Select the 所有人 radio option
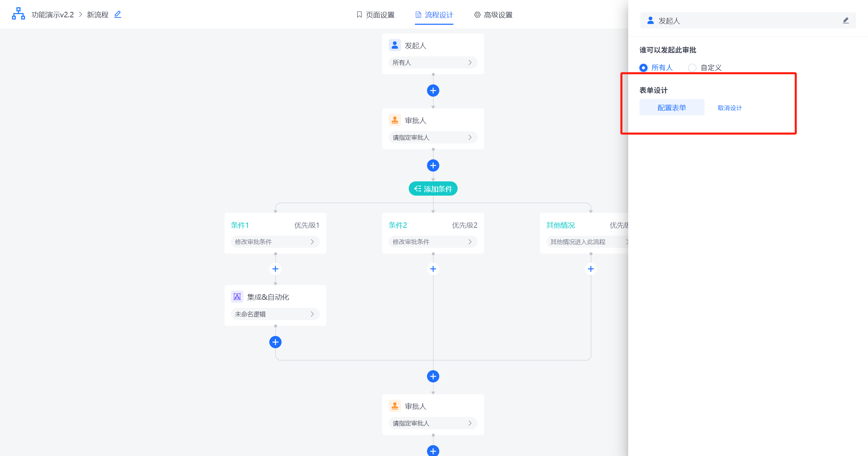The height and width of the screenshot is (456, 868). click(x=643, y=68)
